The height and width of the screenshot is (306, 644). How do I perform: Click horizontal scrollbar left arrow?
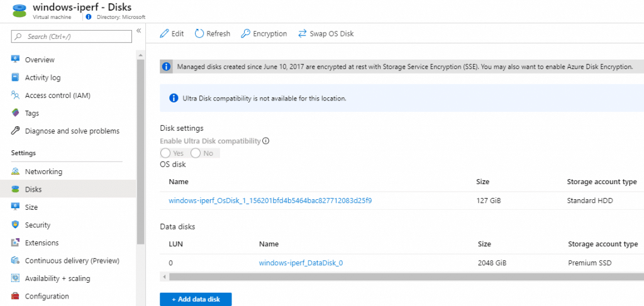pyautogui.click(x=164, y=277)
